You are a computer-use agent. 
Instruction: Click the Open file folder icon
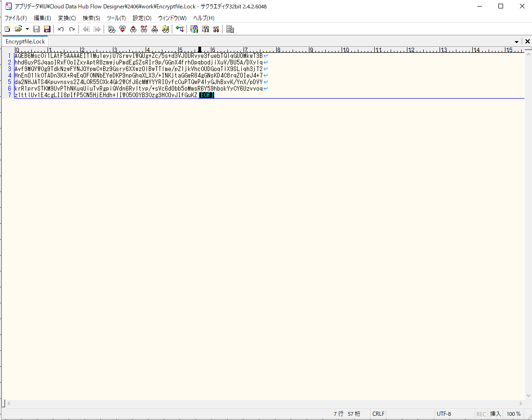coord(18,29)
